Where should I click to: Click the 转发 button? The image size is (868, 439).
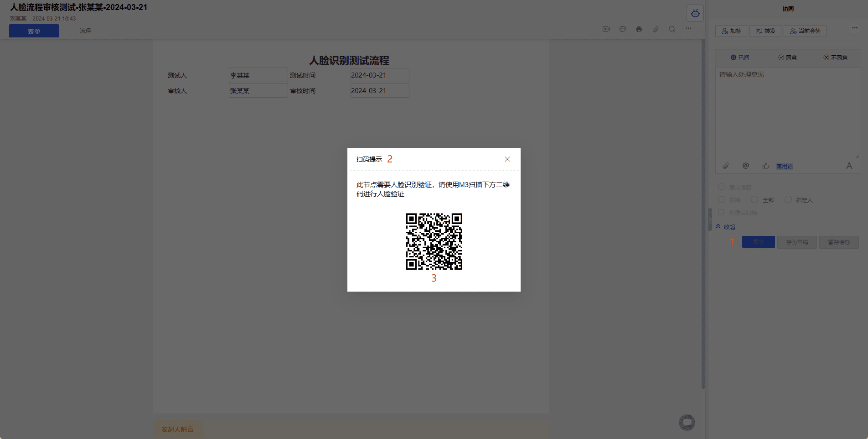pos(765,31)
